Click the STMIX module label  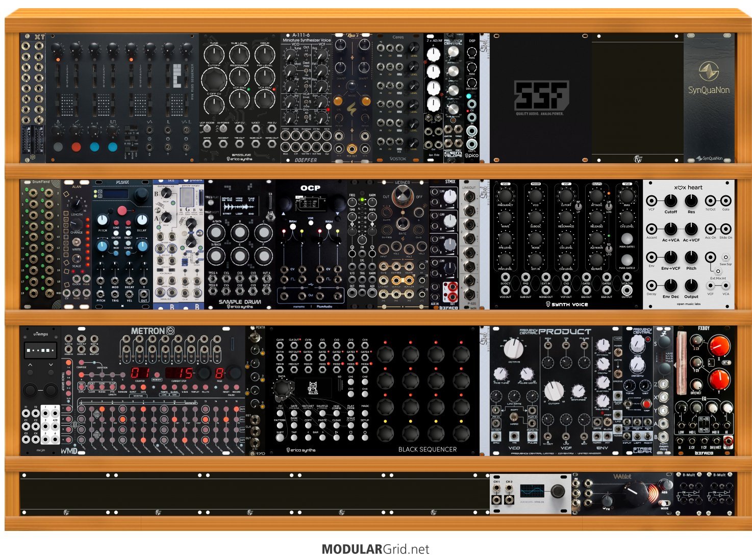[x=450, y=182]
